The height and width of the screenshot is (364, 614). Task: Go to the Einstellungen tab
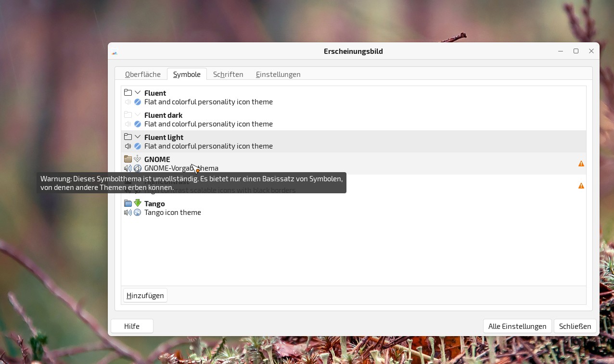pos(278,74)
